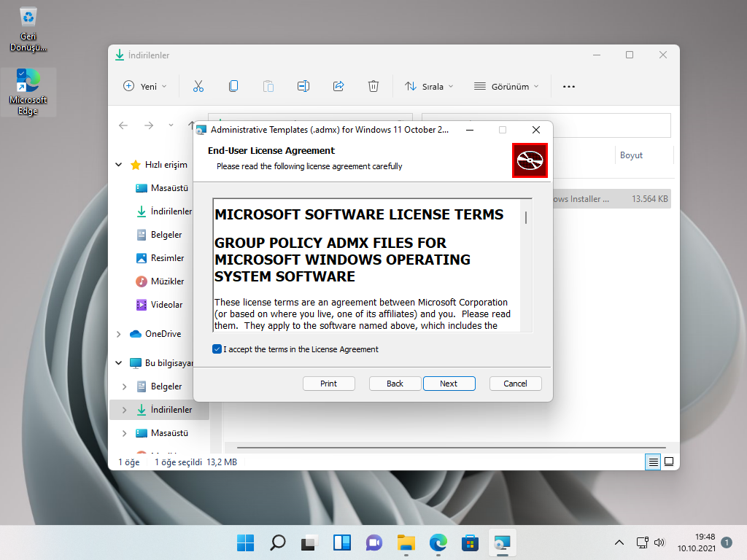Select Microsoft Edge desktop shortcut

(28, 92)
